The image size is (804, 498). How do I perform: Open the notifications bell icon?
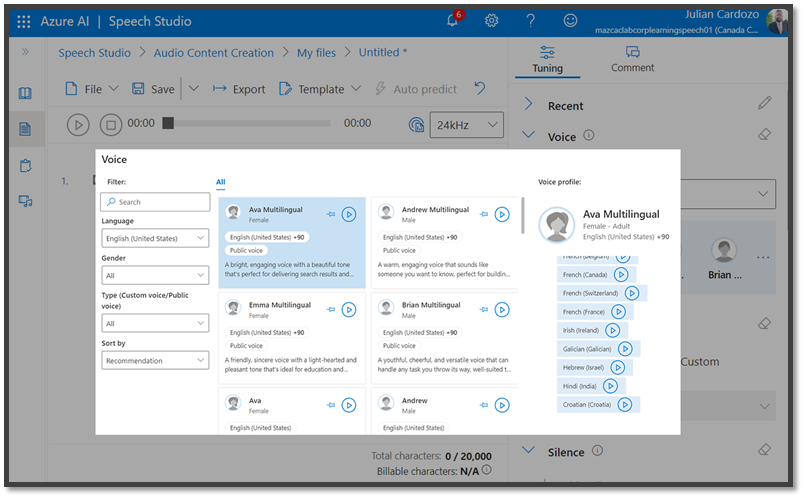(x=453, y=21)
